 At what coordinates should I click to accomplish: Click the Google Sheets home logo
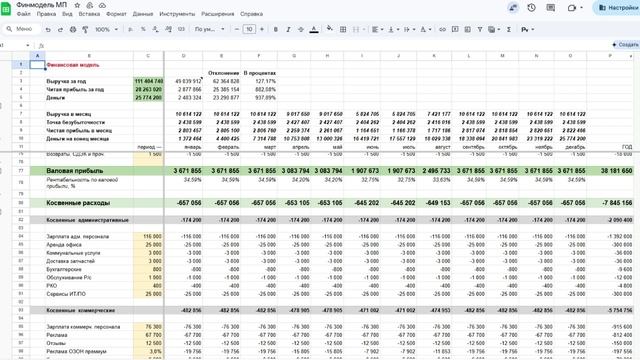point(6,9)
